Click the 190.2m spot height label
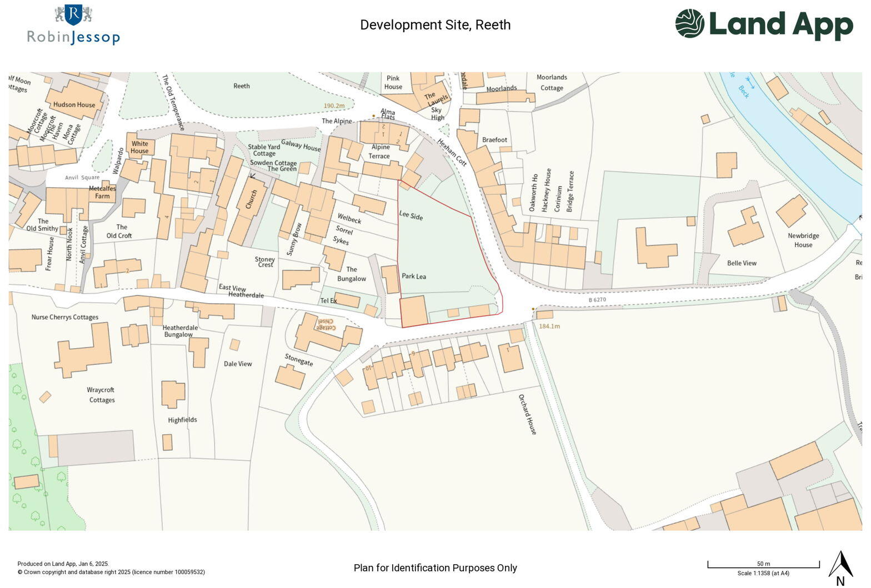Image resolution: width=871 pixels, height=588 pixels. [x=334, y=105]
